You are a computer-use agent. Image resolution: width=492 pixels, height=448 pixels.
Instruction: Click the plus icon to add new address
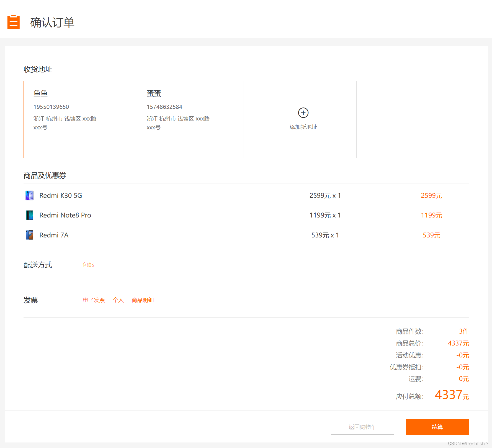coord(303,113)
